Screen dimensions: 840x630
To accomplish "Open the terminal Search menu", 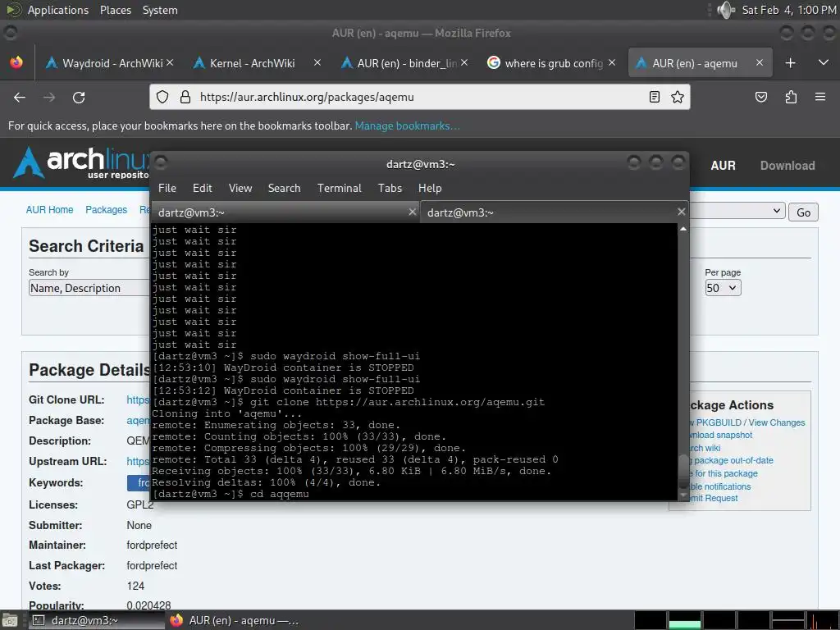I will (x=284, y=188).
